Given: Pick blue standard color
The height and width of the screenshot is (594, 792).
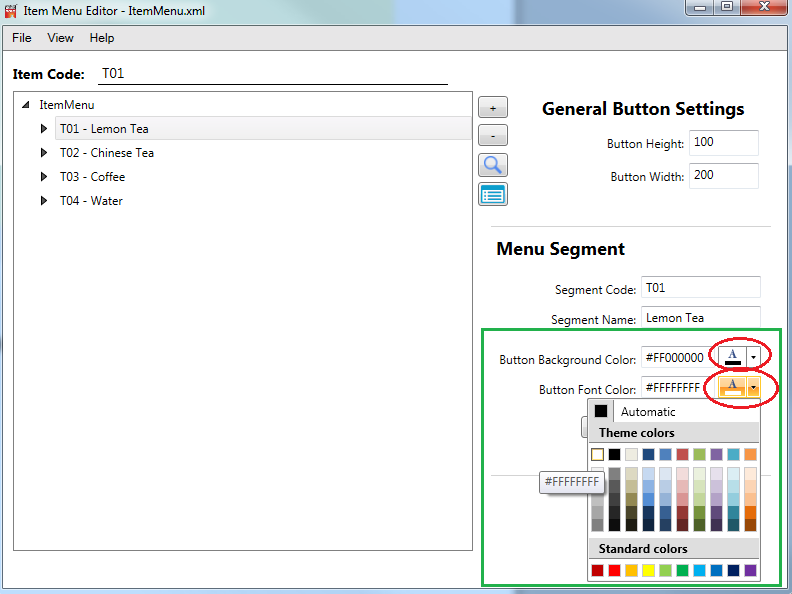Looking at the screenshot, I should tap(716, 570).
